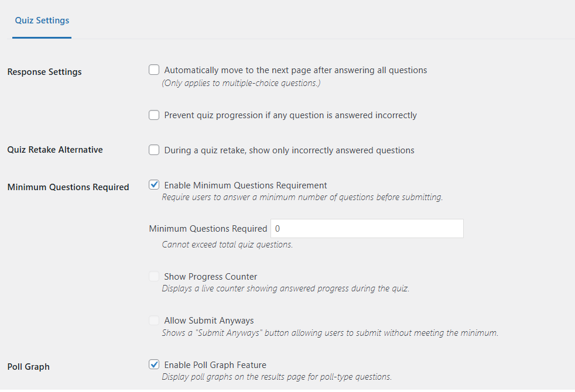575x392 pixels.
Task: Check the quiz retake incorrect-only questions box
Action: [x=154, y=150]
